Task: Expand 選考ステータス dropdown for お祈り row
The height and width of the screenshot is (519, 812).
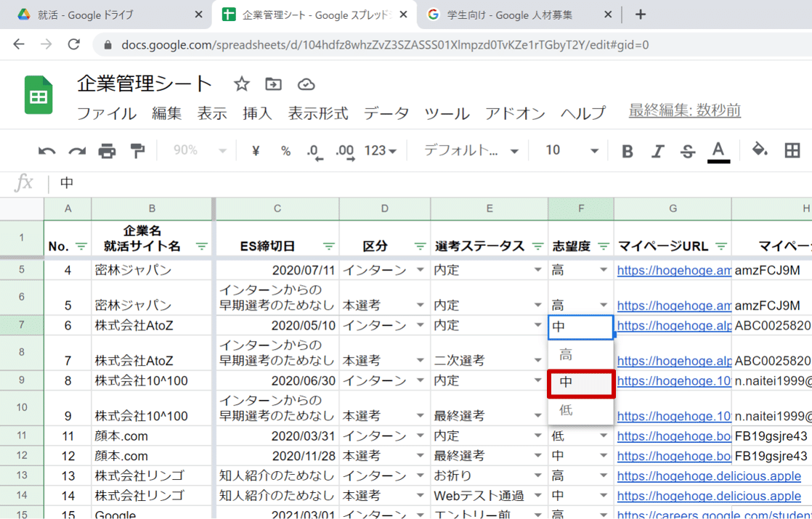Action: click(x=538, y=475)
